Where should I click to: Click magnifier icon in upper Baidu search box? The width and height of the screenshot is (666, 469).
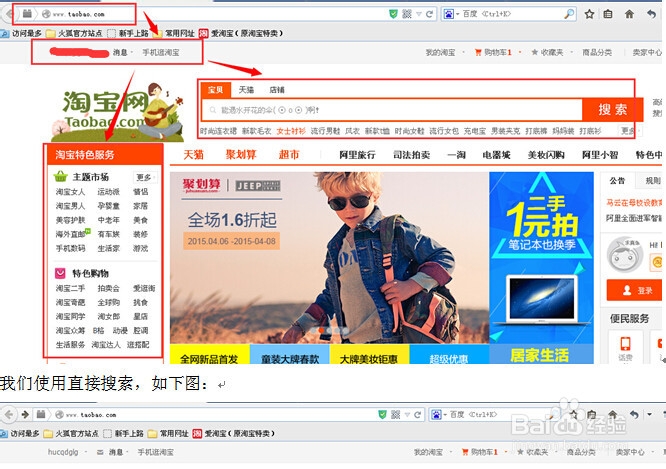(569, 14)
